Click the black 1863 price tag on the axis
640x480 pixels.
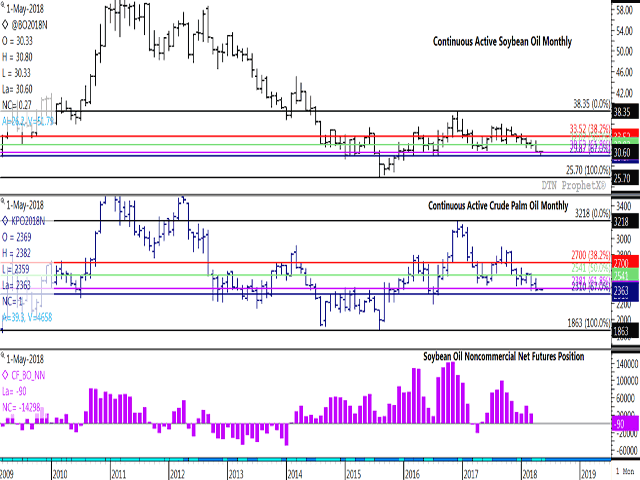click(x=625, y=331)
